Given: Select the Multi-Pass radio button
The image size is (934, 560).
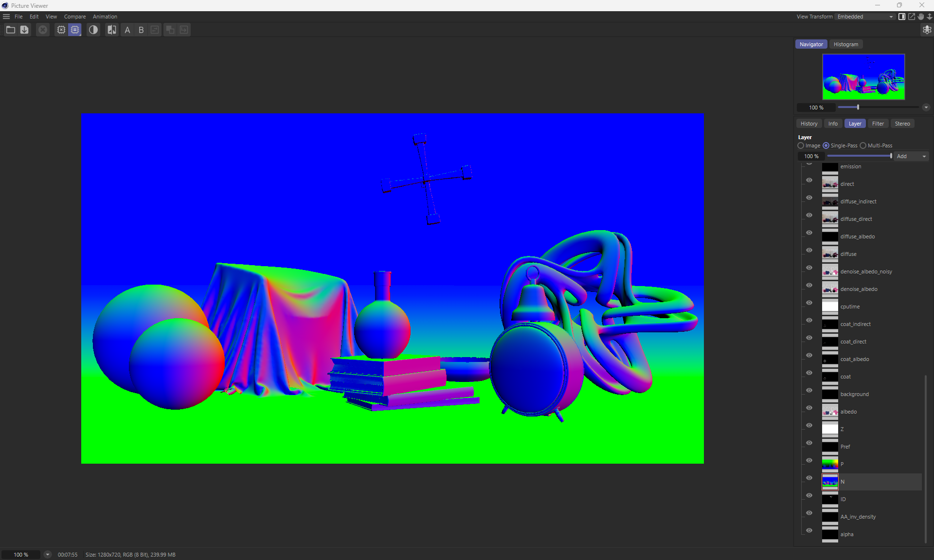Looking at the screenshot, I should (863, 145).
